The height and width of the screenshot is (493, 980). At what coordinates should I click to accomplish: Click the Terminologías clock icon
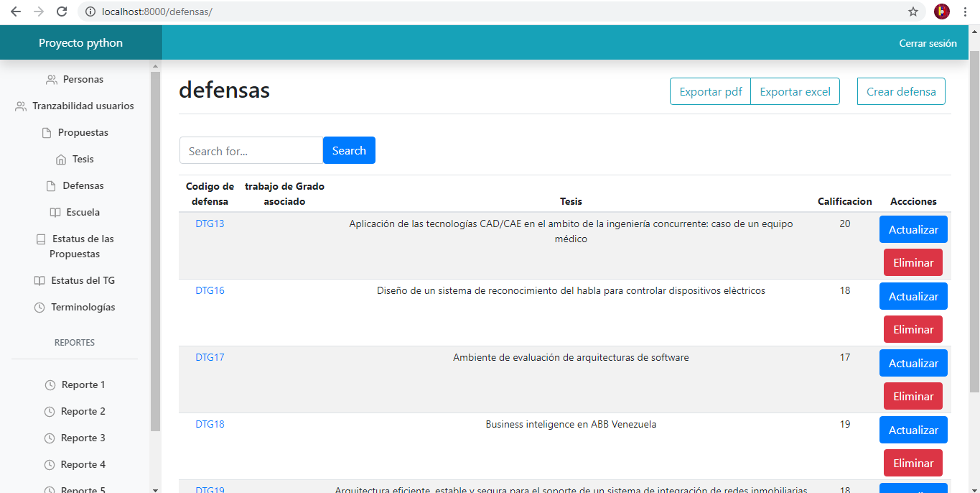[x=39, y=308]
